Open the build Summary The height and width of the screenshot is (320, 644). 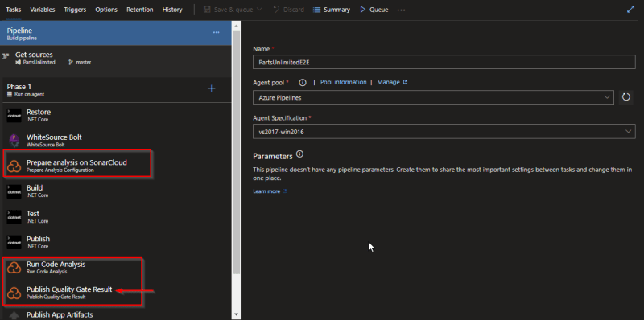(x=332, y=10)
